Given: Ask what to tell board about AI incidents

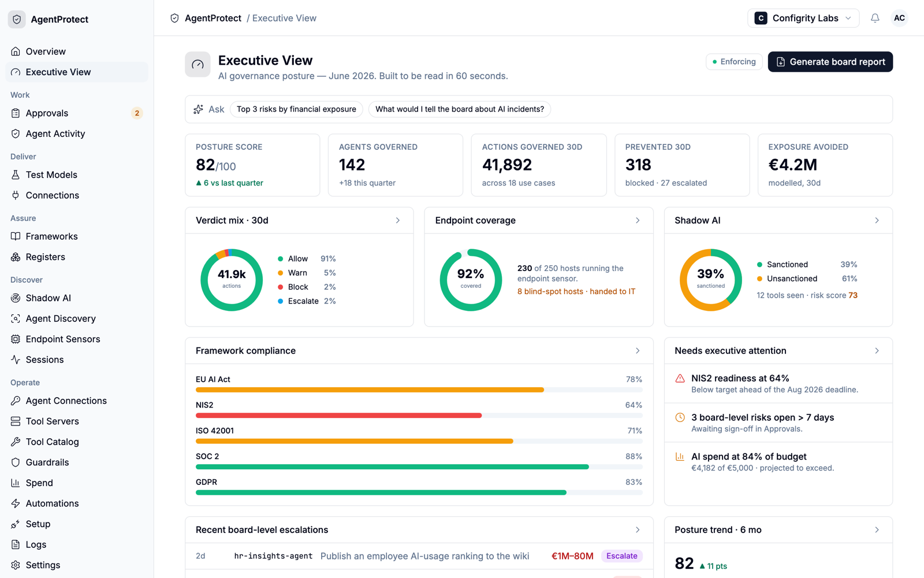Looking at the screenshot, I should click(x=460, y=109).
